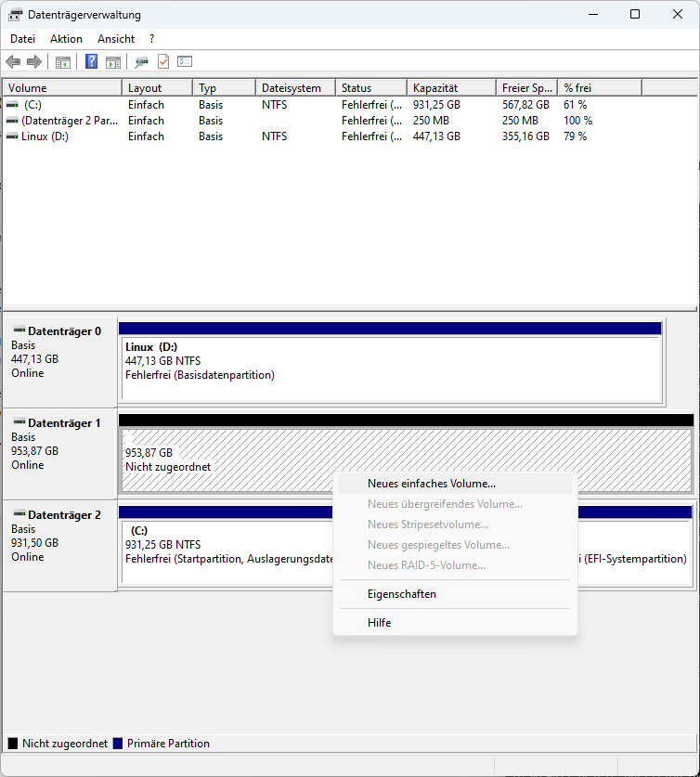
Task: Toggle the action pane show/hide toolbar icon
Action: 113,62
